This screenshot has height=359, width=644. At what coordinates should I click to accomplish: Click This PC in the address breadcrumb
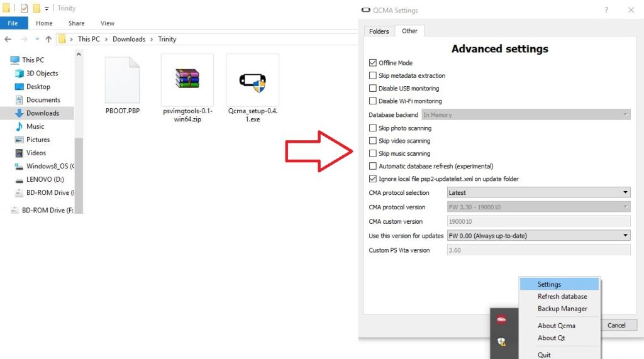(x=89, y=39)
